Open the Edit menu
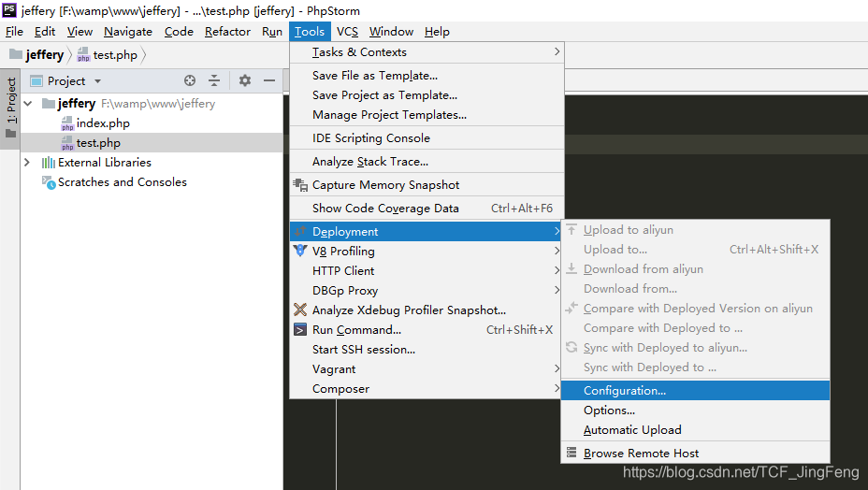Screen dimensions: 868x490 [45, 32]
